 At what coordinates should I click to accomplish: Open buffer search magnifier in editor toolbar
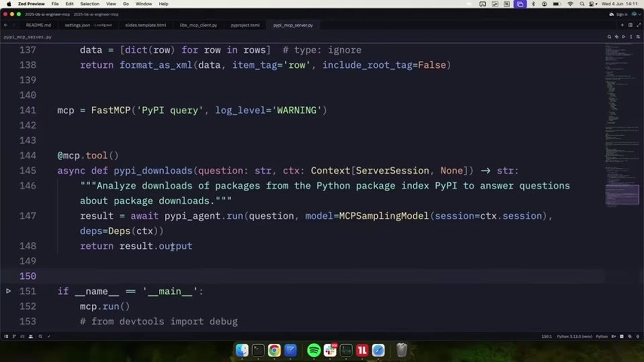[x=609, y=37]
